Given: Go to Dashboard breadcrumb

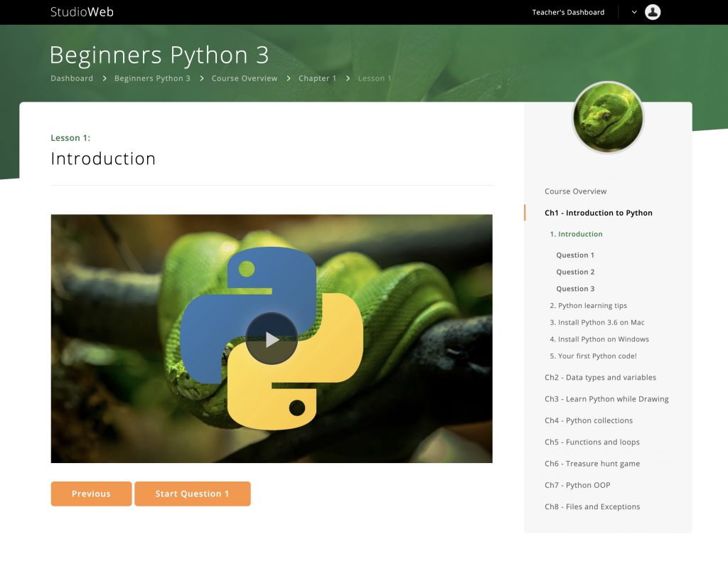Looking at the screenshot, I should click(x=72, y=78).
